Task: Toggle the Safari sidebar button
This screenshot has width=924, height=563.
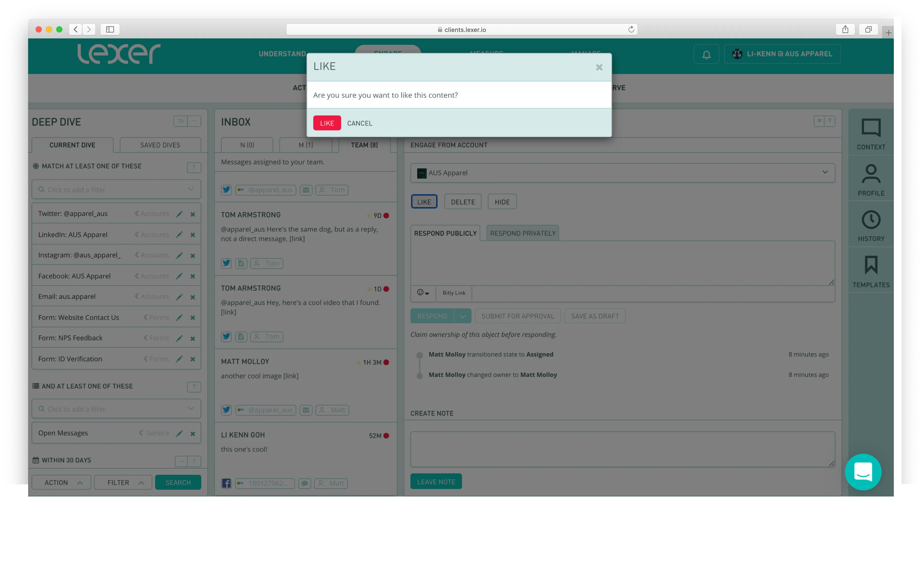Action: tap(110, 29)
